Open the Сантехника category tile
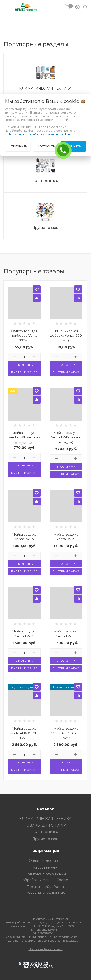The width and height of the screenshot is (91, 980). pos(45,169)
